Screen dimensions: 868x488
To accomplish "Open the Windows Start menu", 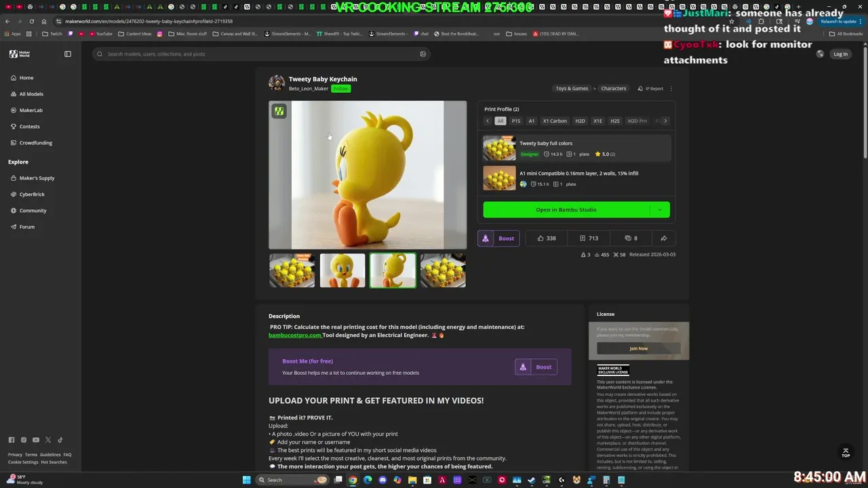I will pos(247,480).
